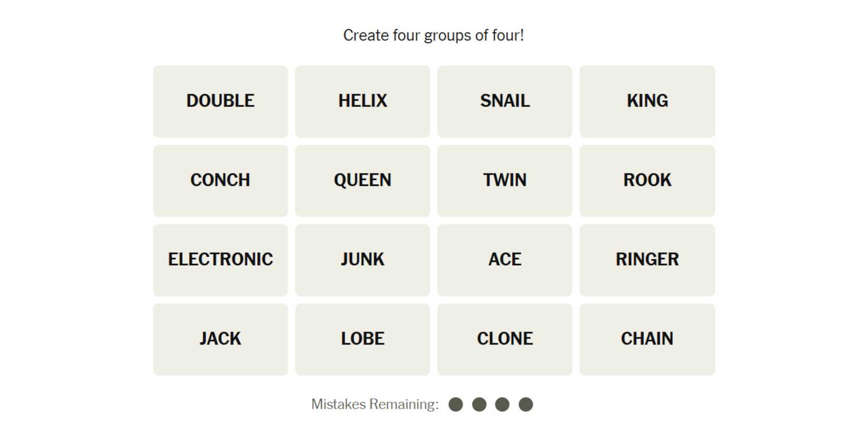Pick the LOBE tile
The image size is (868, 434).
[x=362, y=339]
